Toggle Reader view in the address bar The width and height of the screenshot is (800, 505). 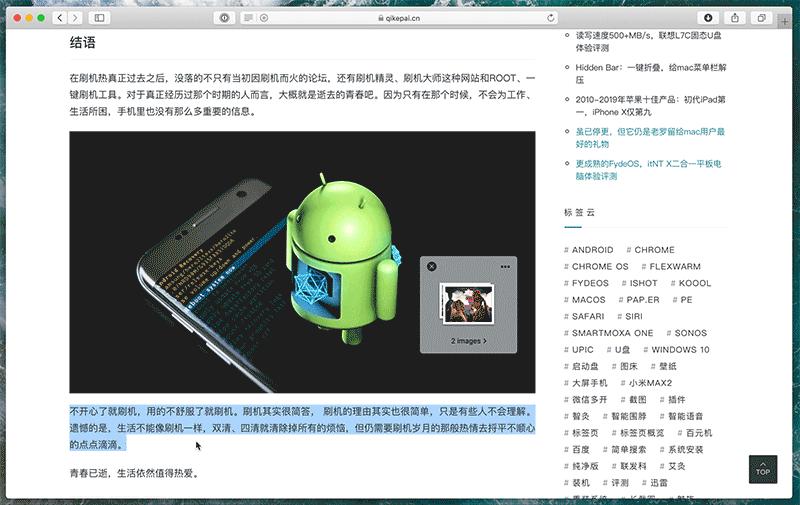coord(248,18)
